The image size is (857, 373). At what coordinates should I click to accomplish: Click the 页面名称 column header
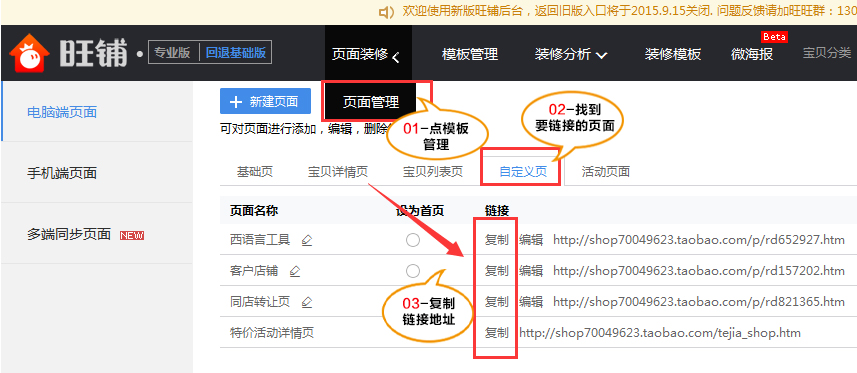point(254,211)
